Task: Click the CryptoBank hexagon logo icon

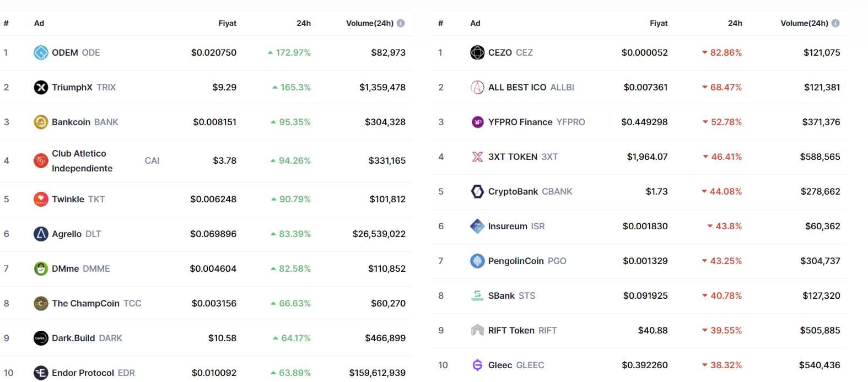Action: (477, 191)
